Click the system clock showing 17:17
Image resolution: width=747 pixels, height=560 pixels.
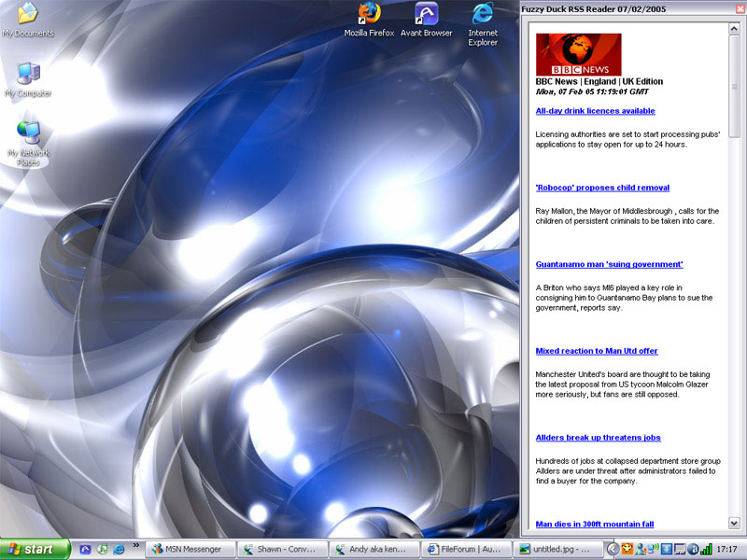click(x=726, y=550)
